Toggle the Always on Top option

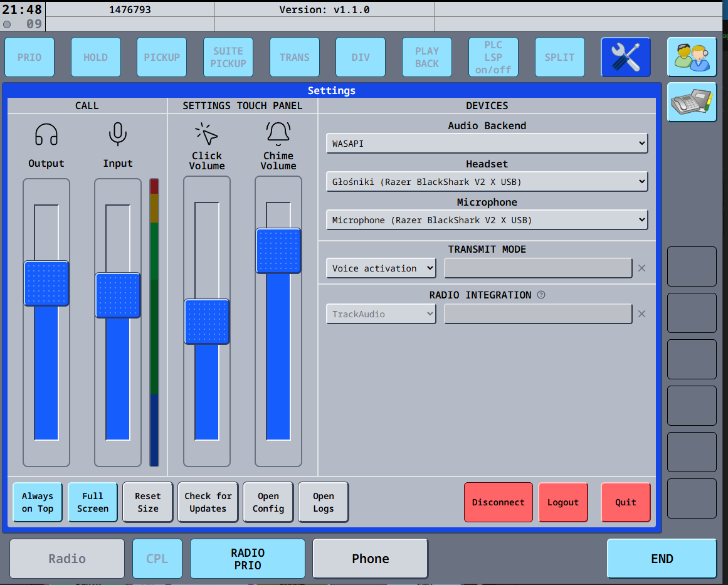coord(38,502)
